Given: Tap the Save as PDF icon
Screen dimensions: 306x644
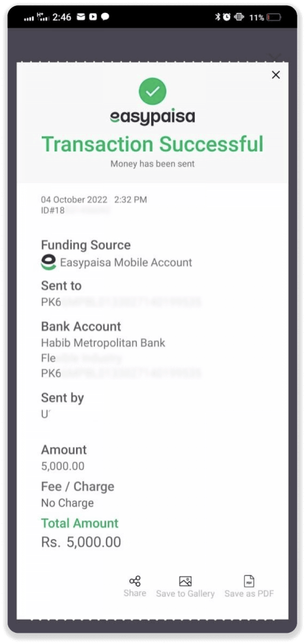Looking at the screenshot, I should pos(249,581).
